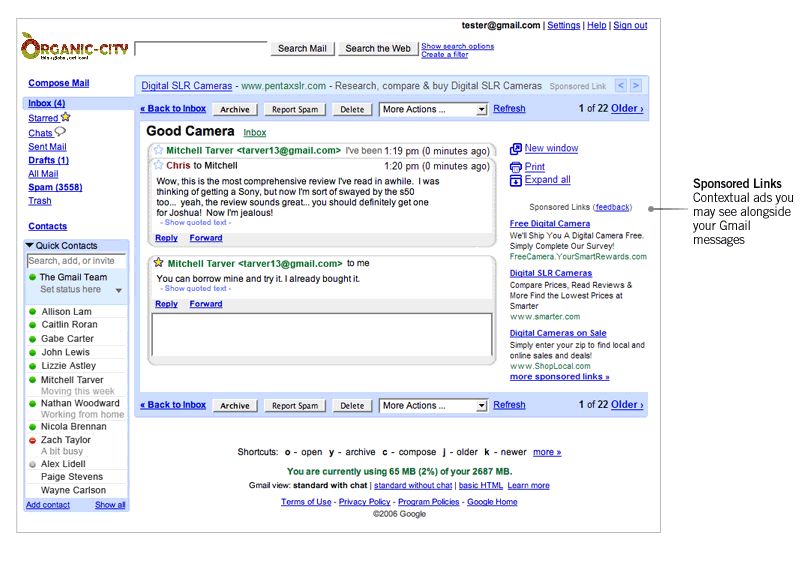Unstar the yellow-starred Mitchell Tarver message
800x582 pixels.
coord(158,263)
